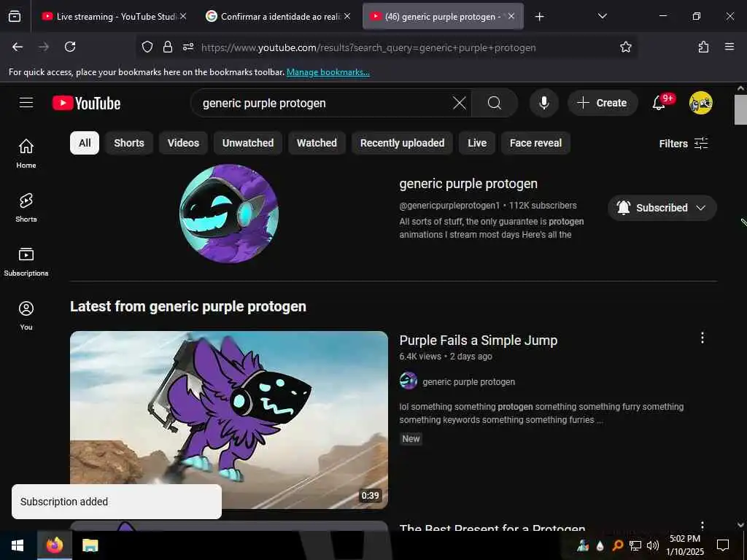Select the Live filter chip
The height and width of the screenshot is (560, 747).
(477, 143)
